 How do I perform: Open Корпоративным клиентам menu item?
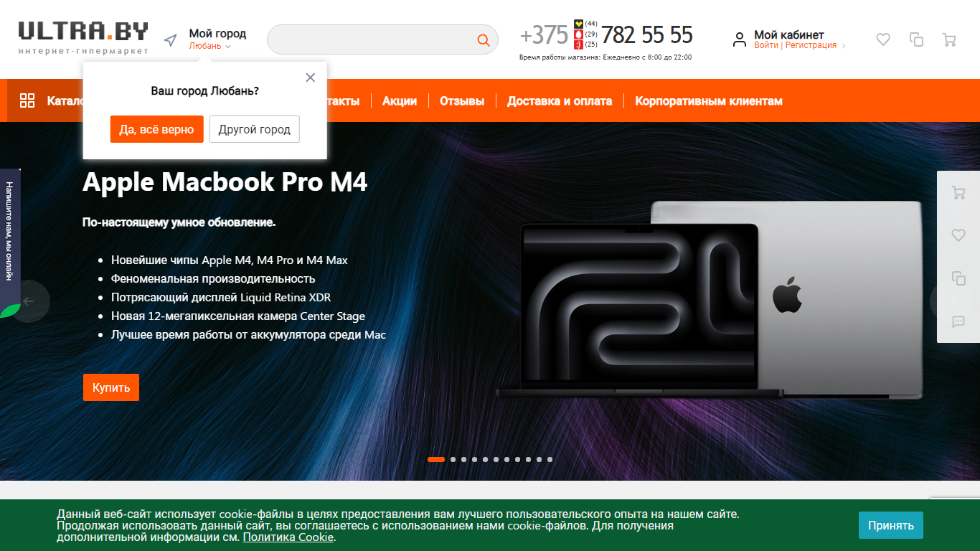point(709,100)
